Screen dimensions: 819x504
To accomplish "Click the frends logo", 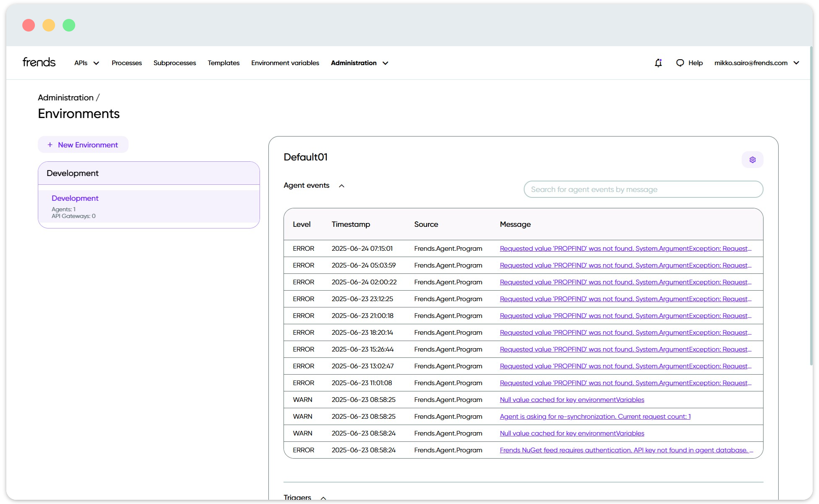I will tap(39, 62).
